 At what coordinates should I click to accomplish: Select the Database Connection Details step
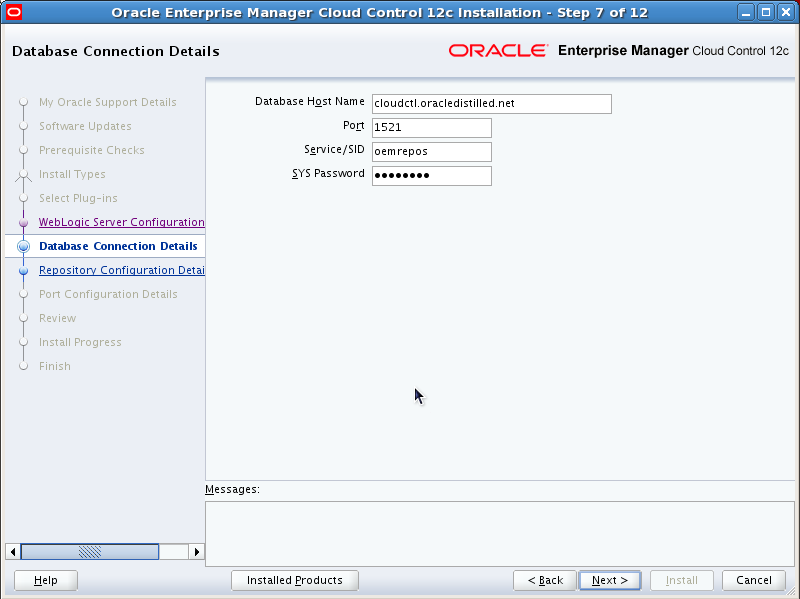pos(118,246)
